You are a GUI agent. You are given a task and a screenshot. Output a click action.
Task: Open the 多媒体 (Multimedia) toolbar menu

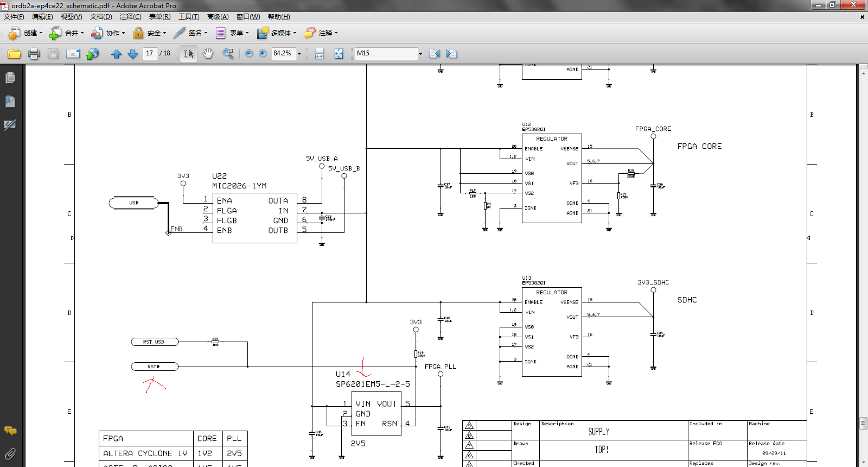[x=276, y=33]
